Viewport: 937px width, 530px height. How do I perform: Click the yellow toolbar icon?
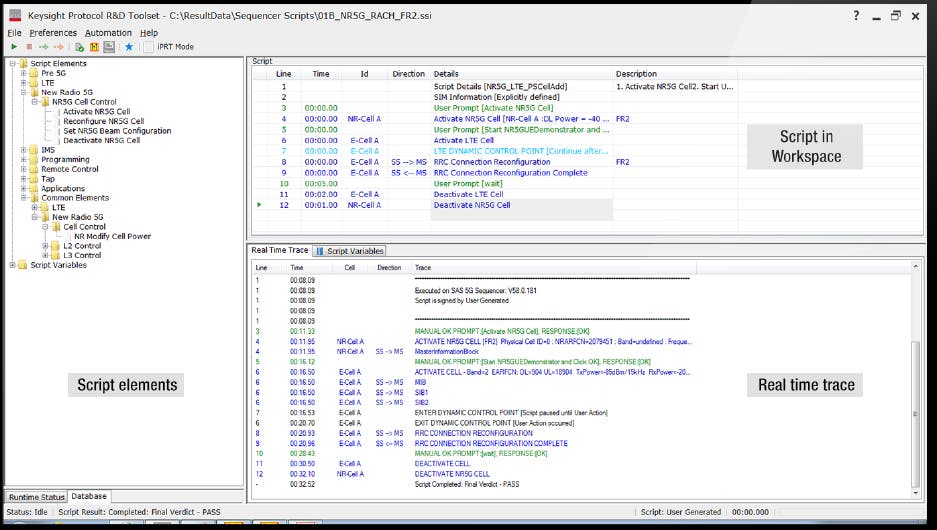[94, 47]
